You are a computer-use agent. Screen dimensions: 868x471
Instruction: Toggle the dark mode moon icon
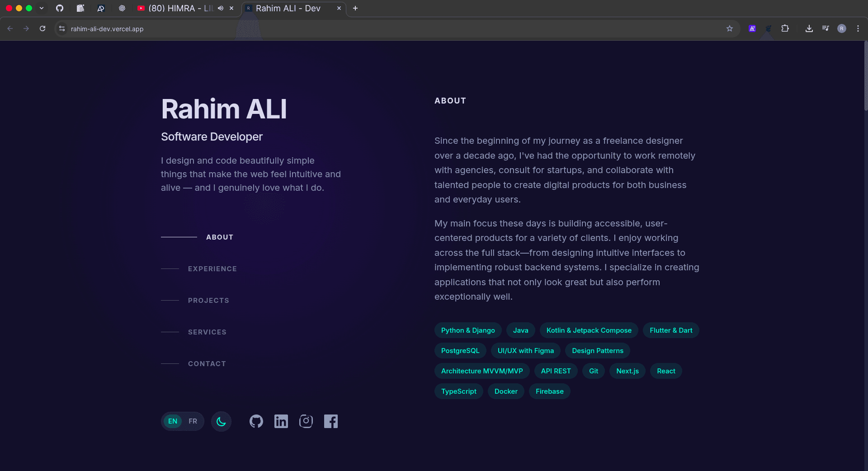[x=221, y=421]
